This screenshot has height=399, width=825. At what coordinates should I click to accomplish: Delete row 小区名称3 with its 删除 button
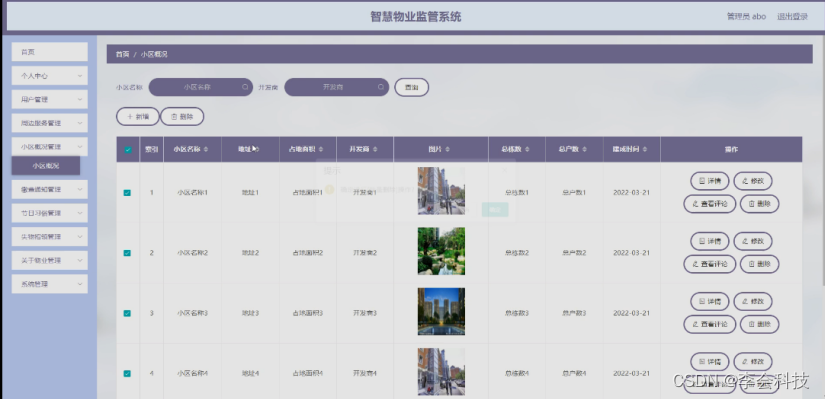click(759, 324)
